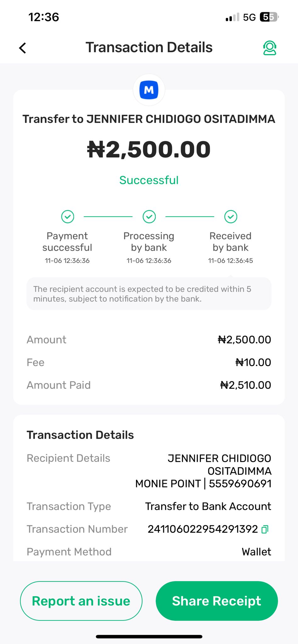Click the Report an issue button
Viewport: 298px width, 644px height.
coord(81,601)
